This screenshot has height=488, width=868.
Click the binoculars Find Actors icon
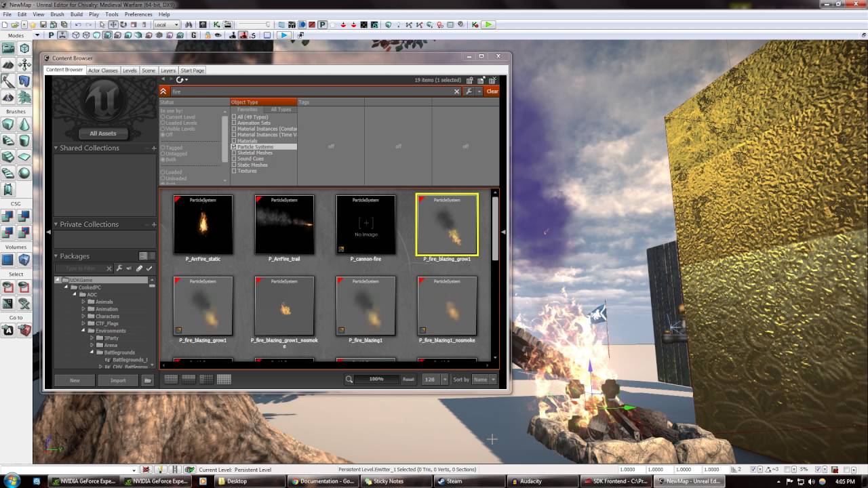(x=188, y=25)
